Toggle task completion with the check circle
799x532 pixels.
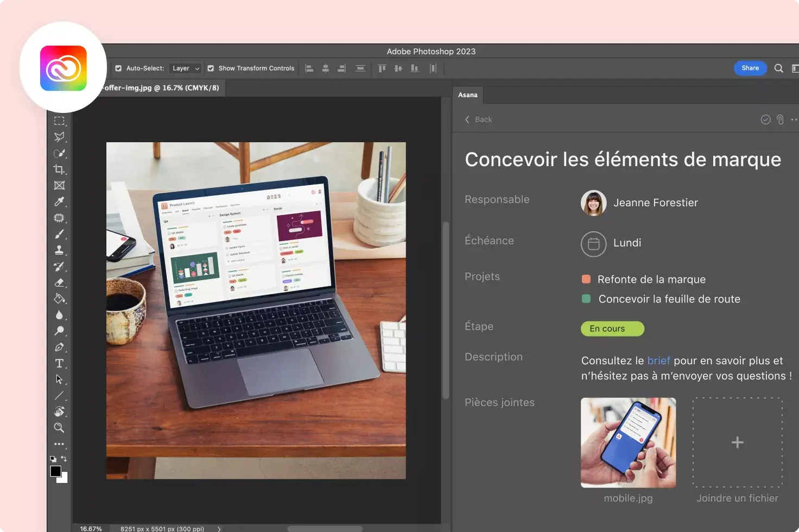766,119
